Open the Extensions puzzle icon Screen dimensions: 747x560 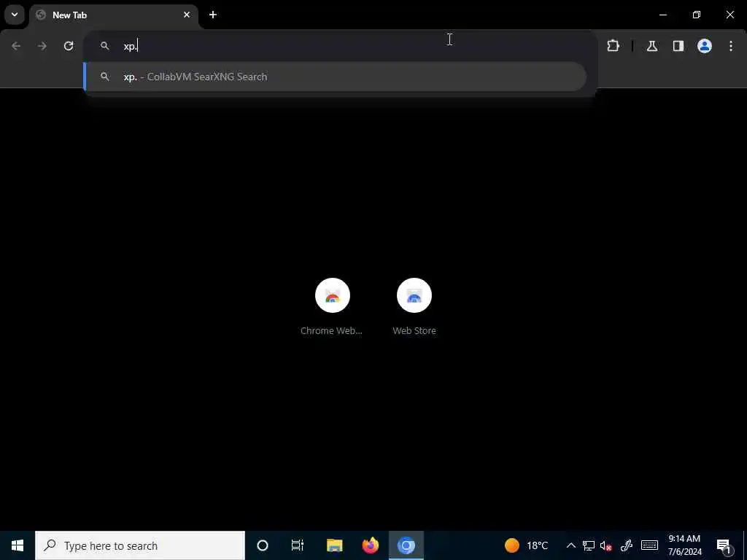click(613, 46)
